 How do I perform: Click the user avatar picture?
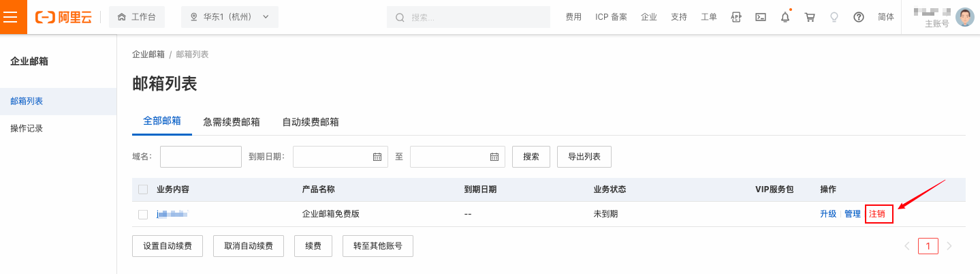pyautogui.click(x=964, y=17)
